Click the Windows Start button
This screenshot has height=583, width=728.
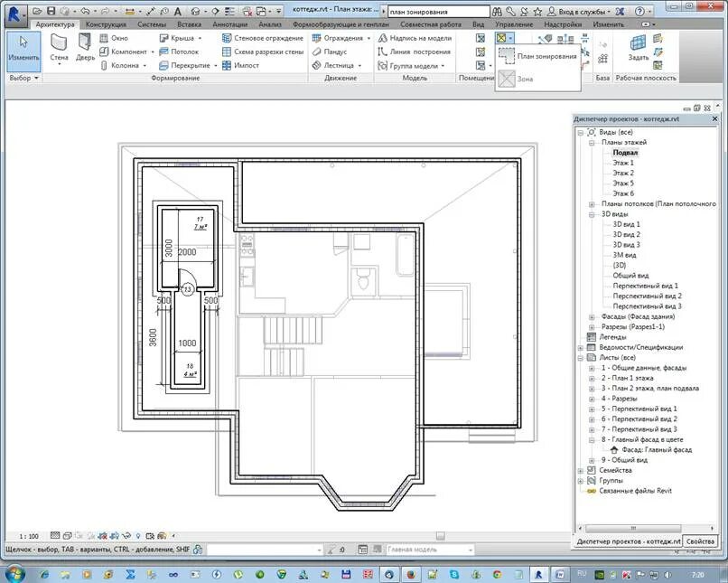pos(14,573)
